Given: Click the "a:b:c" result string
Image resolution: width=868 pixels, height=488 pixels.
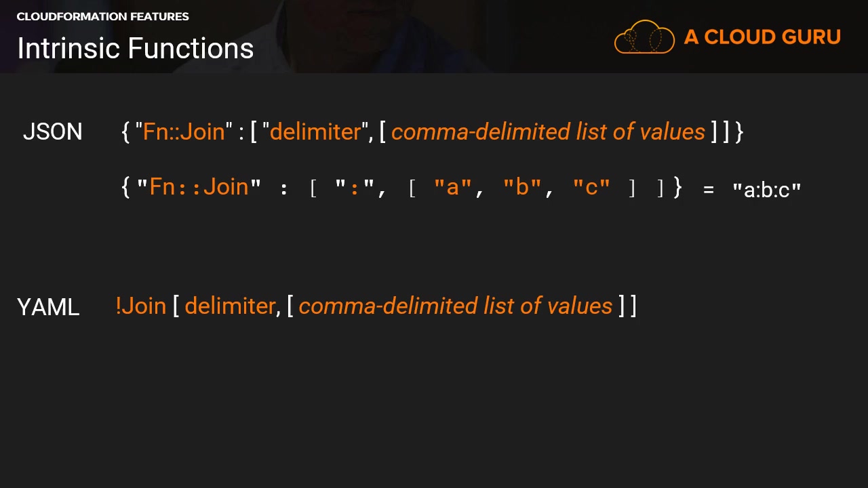Looking at the screenshot, I should (x=767, y=190).
